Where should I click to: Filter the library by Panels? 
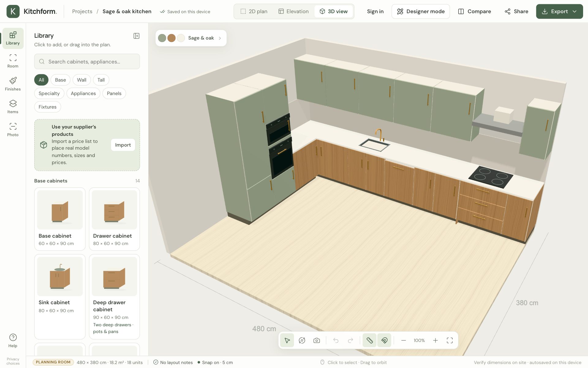[x=114, y=94]
